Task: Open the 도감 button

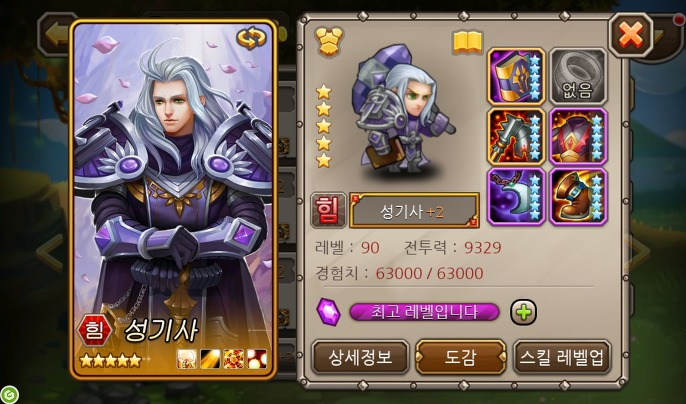Action: pyautogui.click(x=461, y=358)
